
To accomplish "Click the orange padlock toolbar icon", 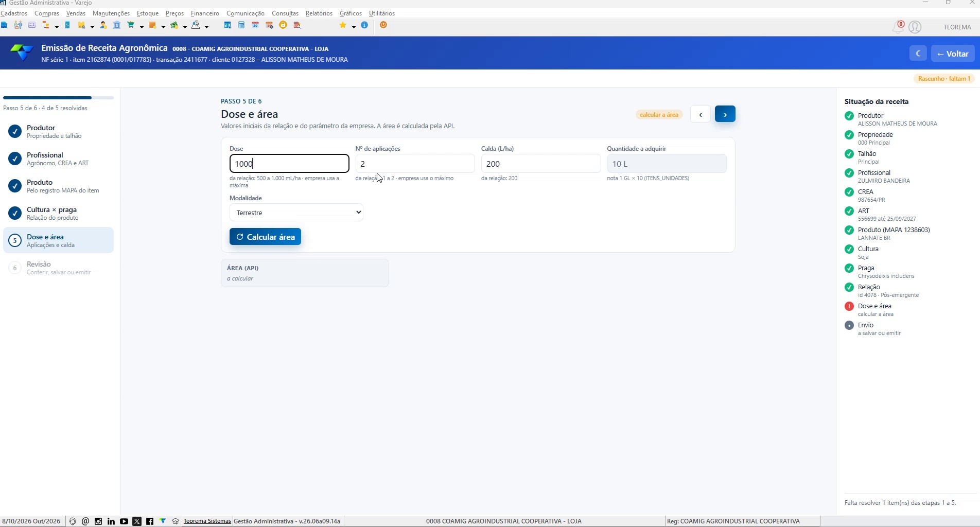I will [x=283, y=25].
